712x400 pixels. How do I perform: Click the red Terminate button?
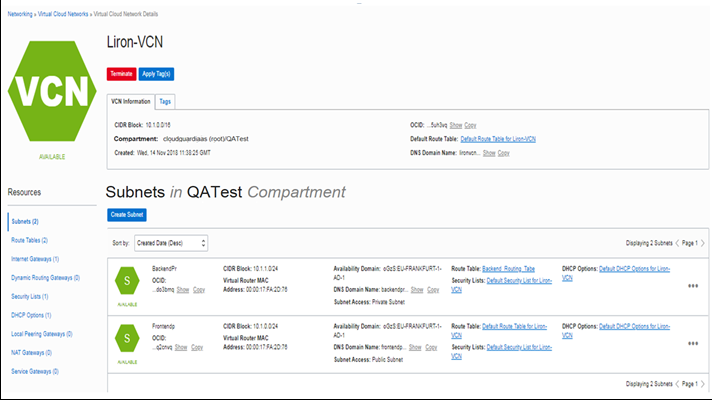pos(121,74)
